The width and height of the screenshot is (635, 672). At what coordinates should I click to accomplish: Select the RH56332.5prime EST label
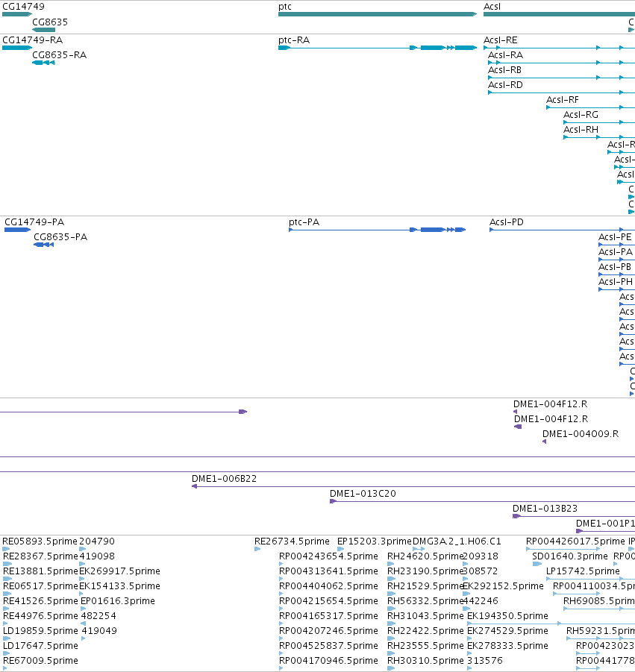(x=425, y=601)
